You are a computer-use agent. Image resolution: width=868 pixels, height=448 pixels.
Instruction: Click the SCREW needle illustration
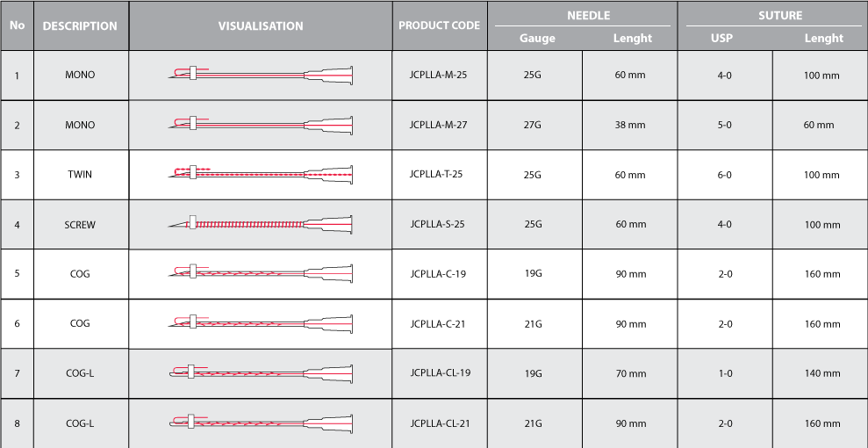click(x=261, y=224)
